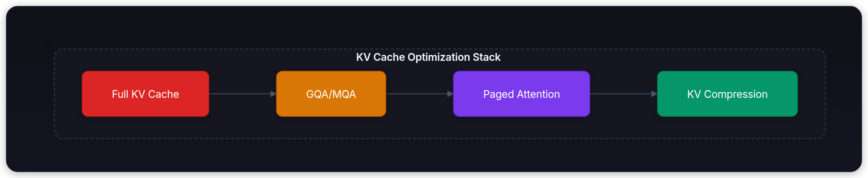Select the "Paged Attention" label text
This screenshot has width=868, height=178.
521,94
